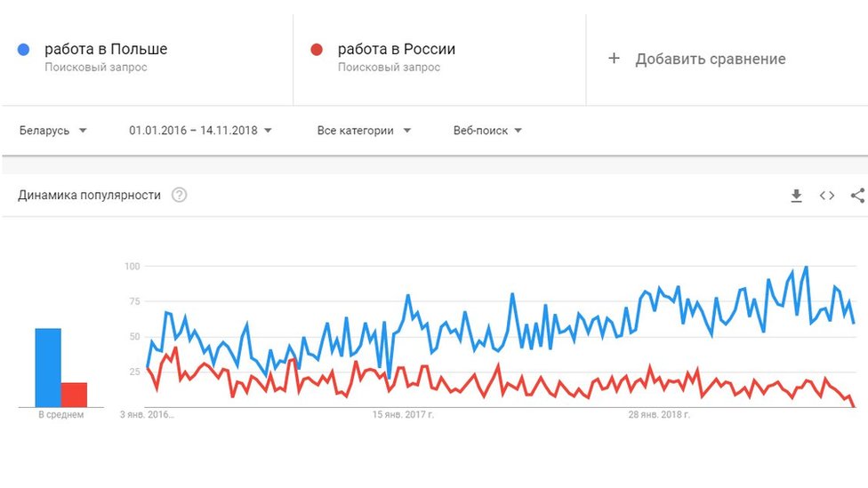Download the popularity dynamics chart data
The width and height of the screenshot is (868, 488).
pos(796,196)
